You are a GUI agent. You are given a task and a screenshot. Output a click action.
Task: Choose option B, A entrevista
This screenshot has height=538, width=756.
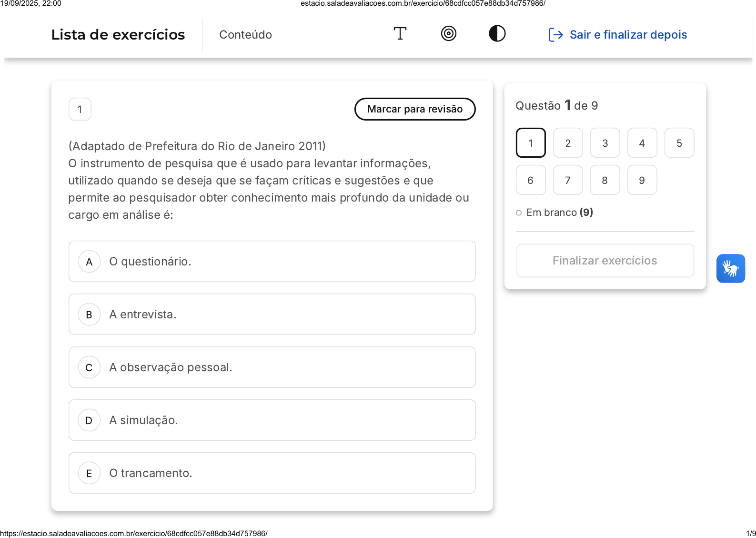tap(272, 315)
